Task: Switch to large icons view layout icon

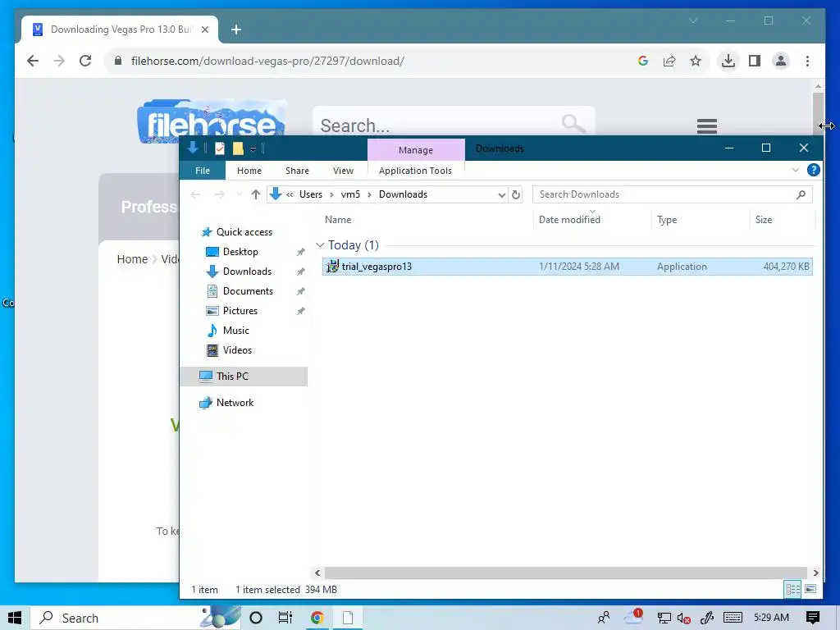Action: pyautogui.click(x=810, y=589)
